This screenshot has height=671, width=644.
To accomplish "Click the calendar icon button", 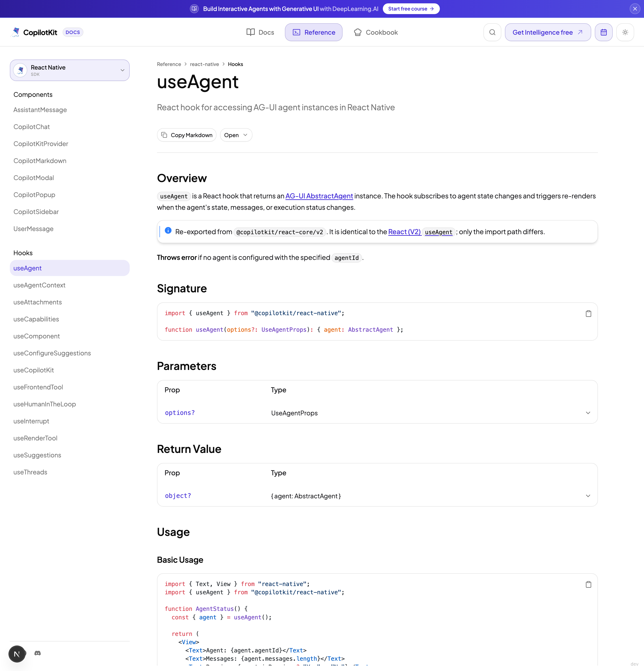I will (604, 32).
